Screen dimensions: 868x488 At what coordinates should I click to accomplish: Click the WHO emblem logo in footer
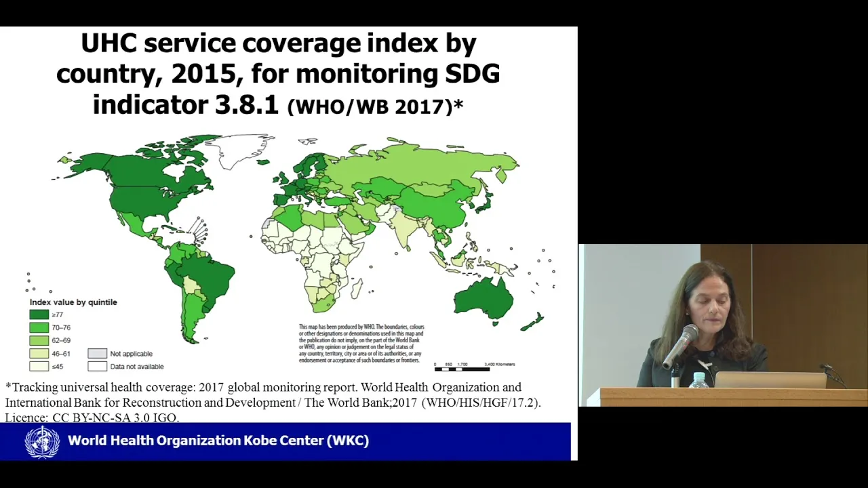(42, 442)
